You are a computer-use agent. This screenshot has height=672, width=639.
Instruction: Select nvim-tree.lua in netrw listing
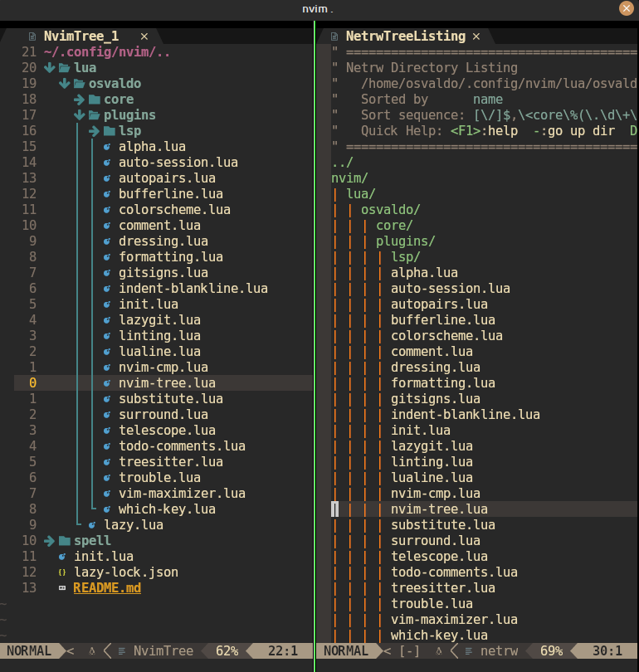439,509
